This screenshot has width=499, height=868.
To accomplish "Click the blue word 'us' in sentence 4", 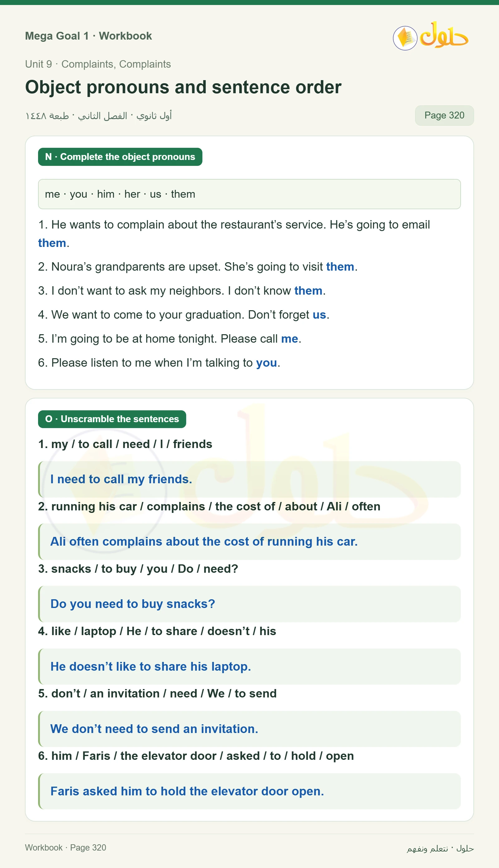I will pyautogui.click(x=319, y=315).
